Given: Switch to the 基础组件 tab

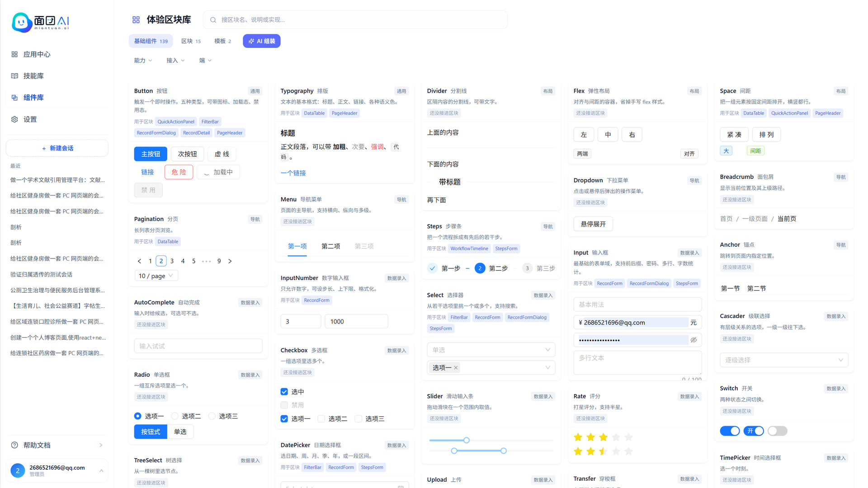Looking at the screenshot, I should click(151, 41).
